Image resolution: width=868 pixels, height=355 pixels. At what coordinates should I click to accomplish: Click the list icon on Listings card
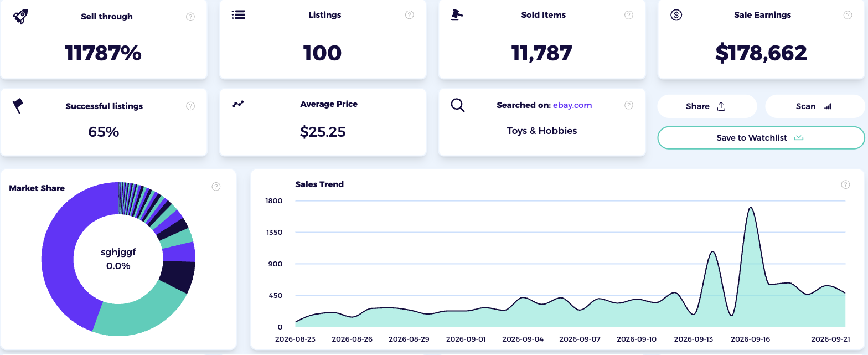click(x=239, y=14)
